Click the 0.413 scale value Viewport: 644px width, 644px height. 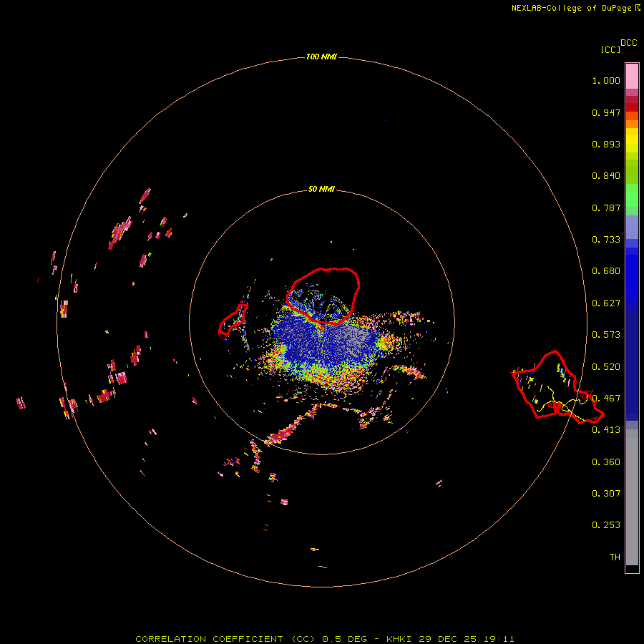(606, 430)
